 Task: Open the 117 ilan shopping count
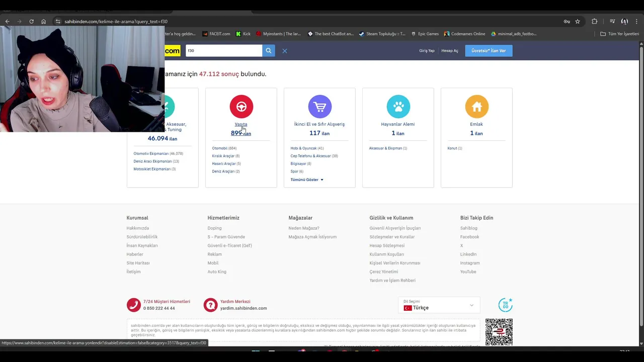coord(319,133)
